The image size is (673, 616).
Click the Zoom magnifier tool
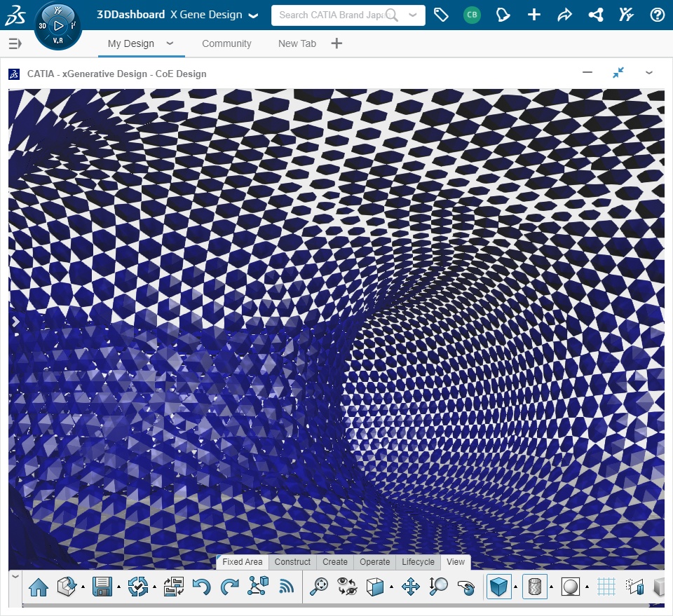(439, 587)
